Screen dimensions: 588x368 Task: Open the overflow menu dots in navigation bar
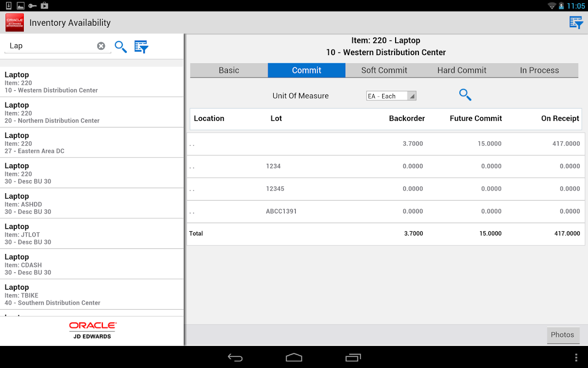(x=576, y=357)
